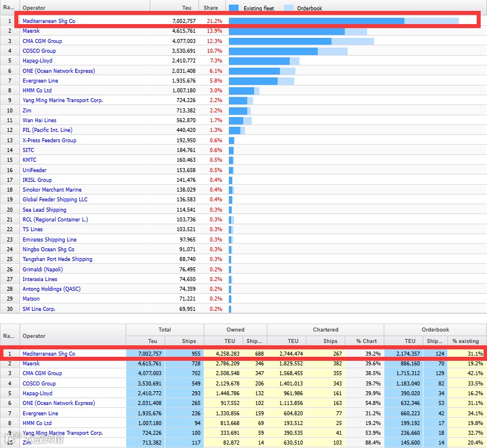Click the 1,330,856 owned TEU cell for Evergreen

[228, 413]
